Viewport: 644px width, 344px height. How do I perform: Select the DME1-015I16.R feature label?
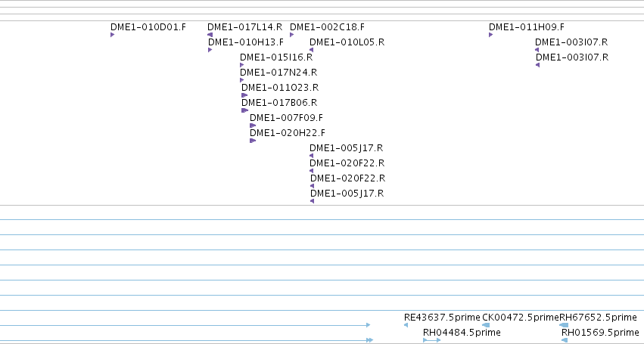pyautogui.click(x=276, y=57)
